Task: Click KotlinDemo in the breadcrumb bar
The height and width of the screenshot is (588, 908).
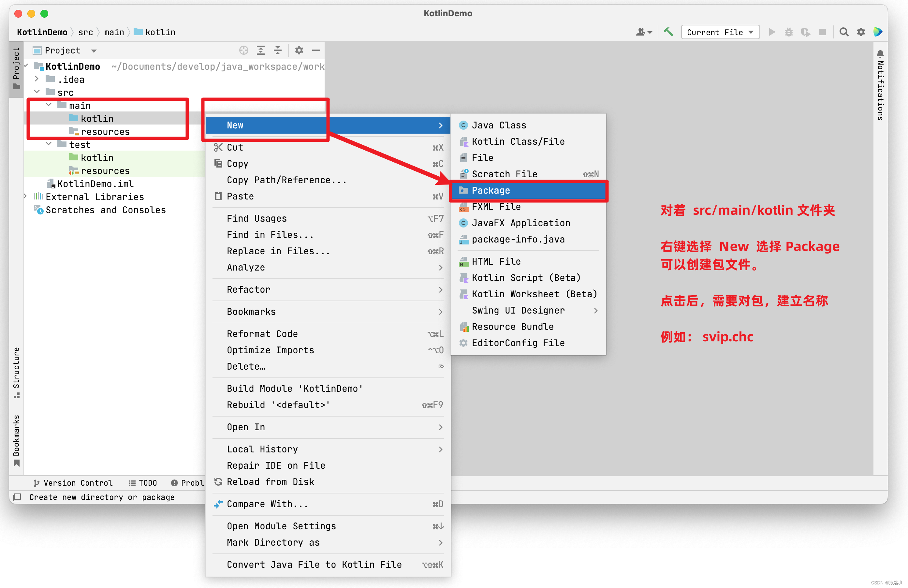Action: point(42,32)
